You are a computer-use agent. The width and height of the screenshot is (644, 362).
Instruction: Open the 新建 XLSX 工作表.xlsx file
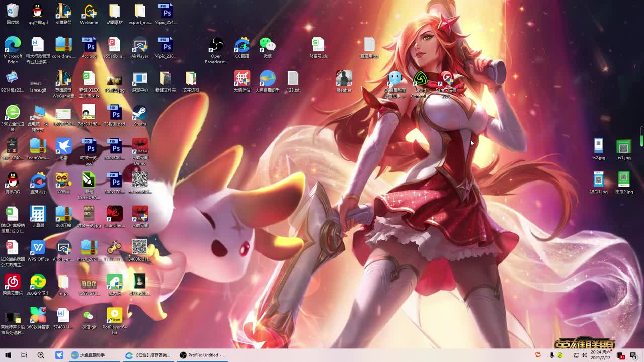89,78
